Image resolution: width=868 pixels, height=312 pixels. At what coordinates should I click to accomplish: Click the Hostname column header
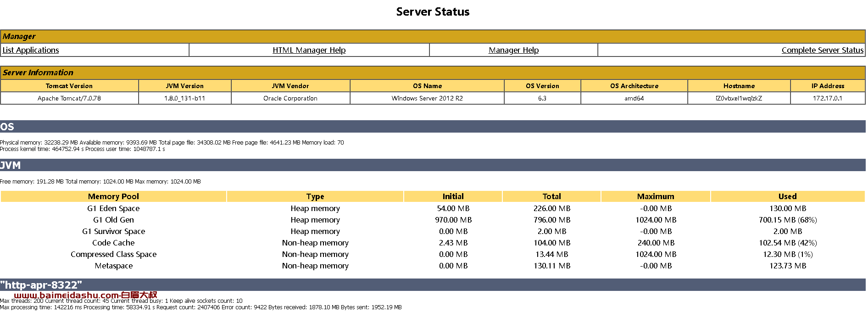[739, 86]
